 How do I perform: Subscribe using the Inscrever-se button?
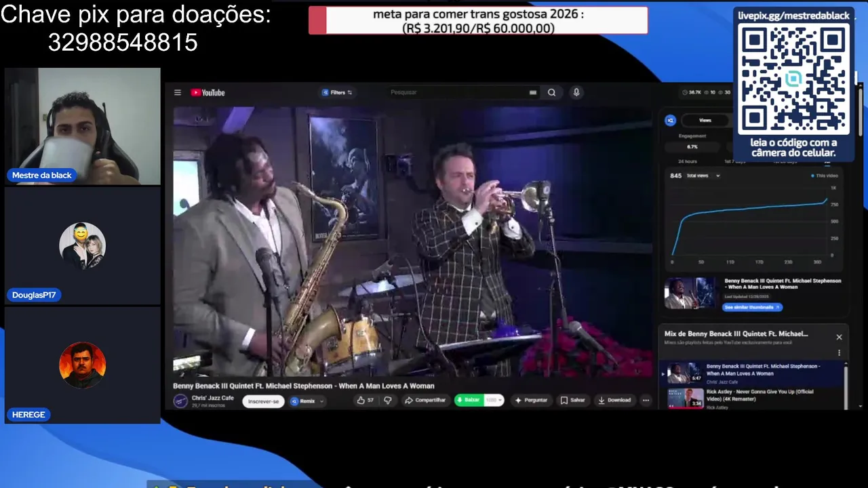click(263, 401)
